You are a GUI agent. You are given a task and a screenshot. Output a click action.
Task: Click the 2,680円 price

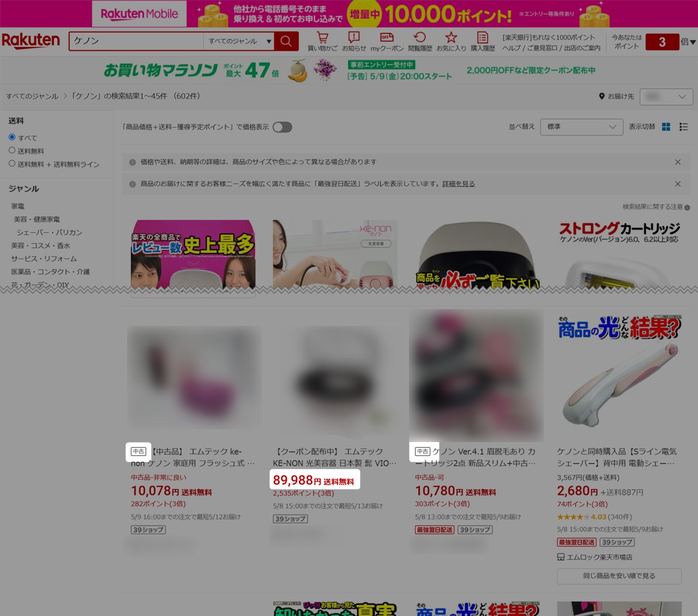tap(577, 491)
